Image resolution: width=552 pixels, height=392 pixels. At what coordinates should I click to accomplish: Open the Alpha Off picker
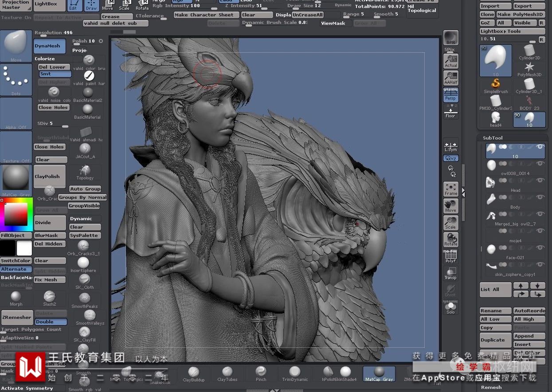coord(16,113)
